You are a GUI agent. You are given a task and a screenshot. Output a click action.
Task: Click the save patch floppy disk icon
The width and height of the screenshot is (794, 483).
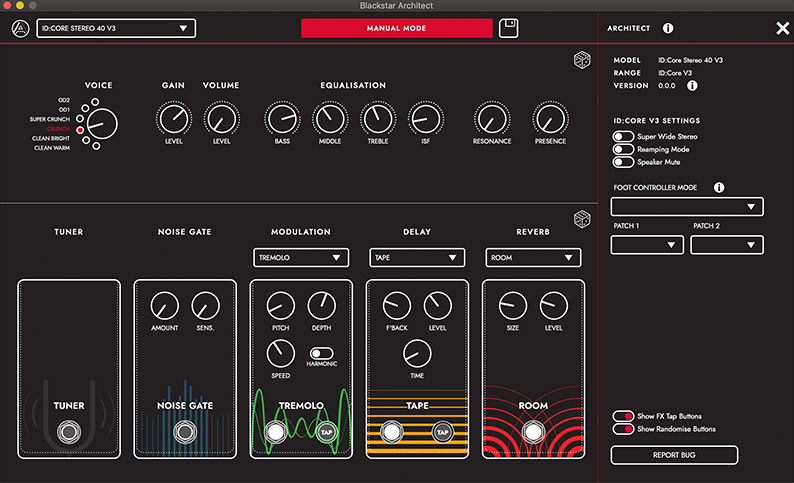509,28
